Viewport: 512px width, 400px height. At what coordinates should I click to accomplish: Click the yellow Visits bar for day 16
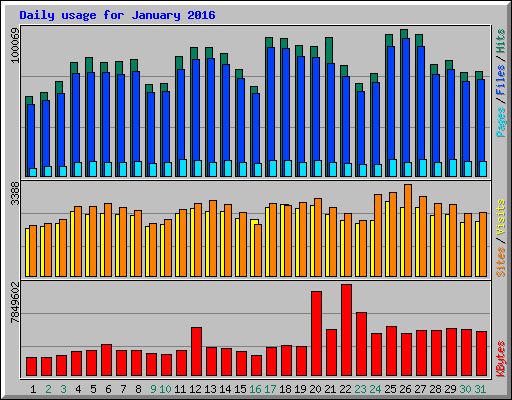pyautogui.click(x=253, y=248)
